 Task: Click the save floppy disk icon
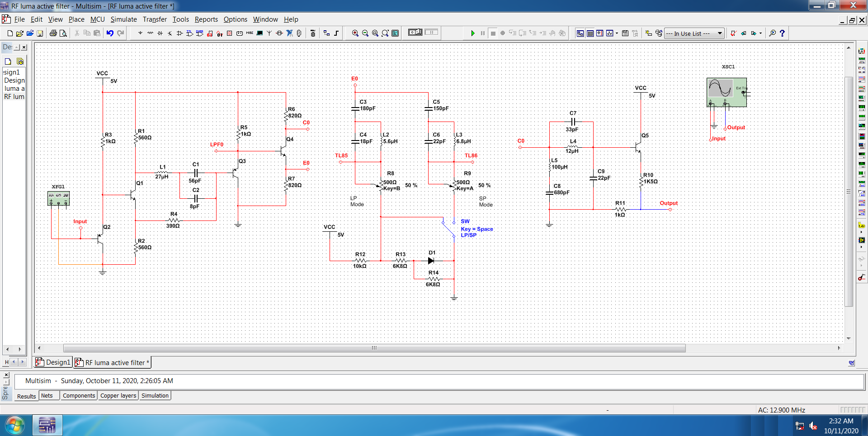click(x=40, y=33)
